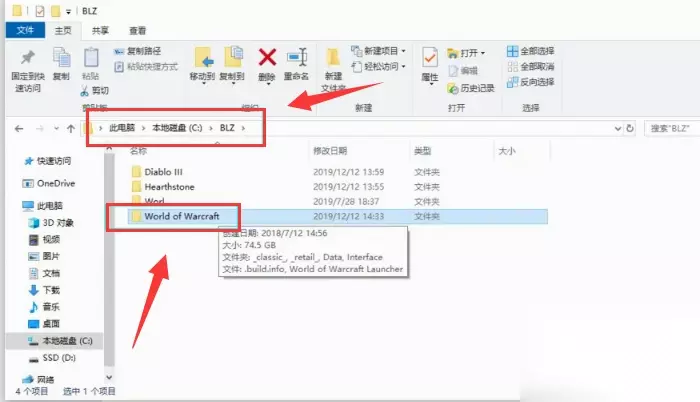The image size is (700, 402).
Task: Select the Diablo III folder
Action: [x=163, y=172]
